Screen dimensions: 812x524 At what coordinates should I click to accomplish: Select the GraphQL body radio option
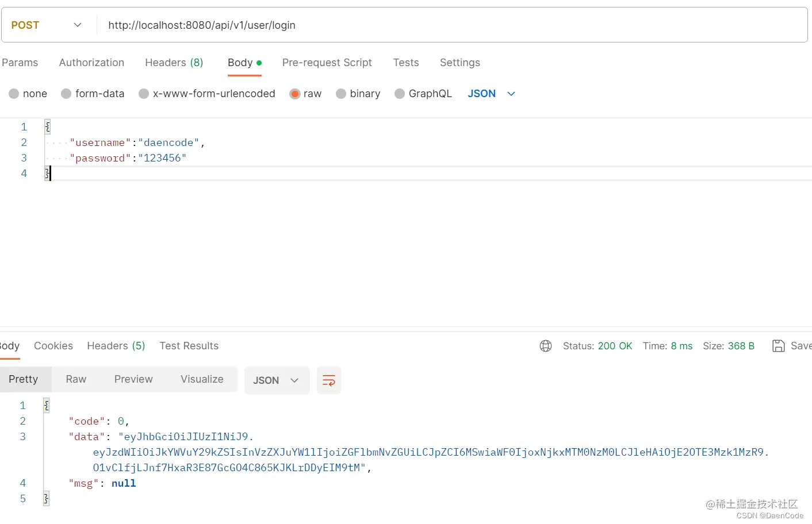pos(400,94)
